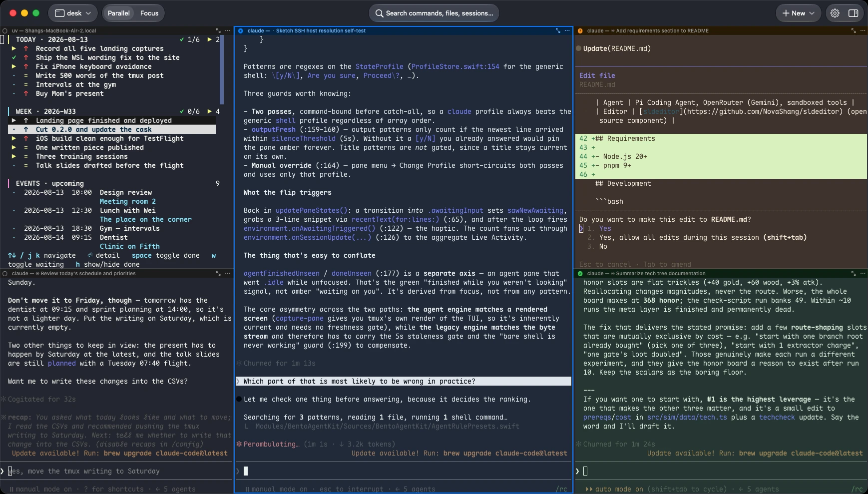Click the equals priority marker on Intervals at the gym
868x494 pixels.
point(26,84)
